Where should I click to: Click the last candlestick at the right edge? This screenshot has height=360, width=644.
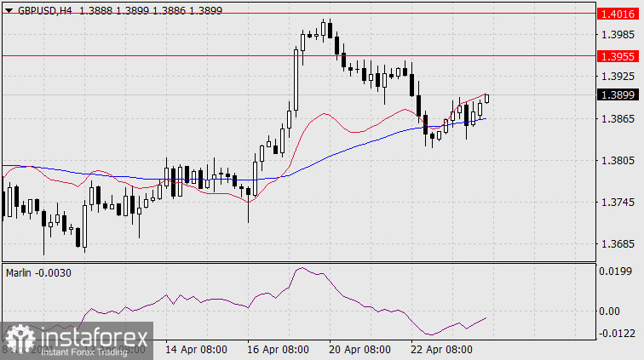click(x=486, y=99)
